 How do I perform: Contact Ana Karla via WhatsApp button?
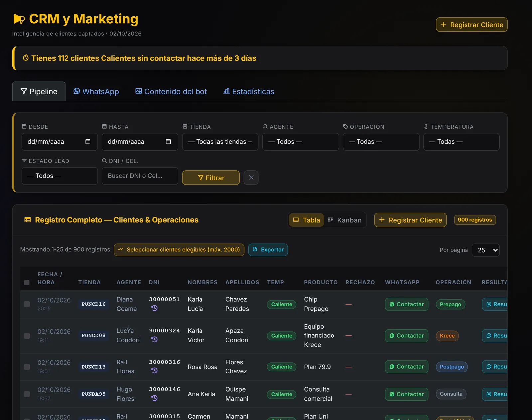point(407,394)
